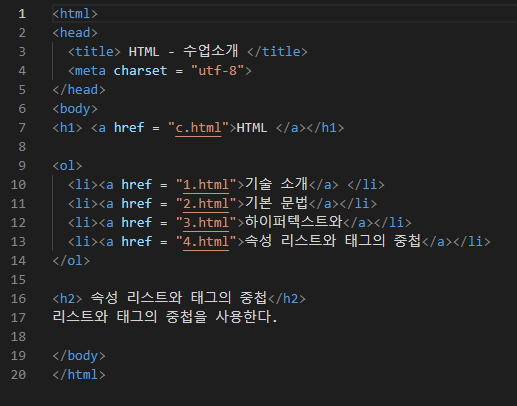This screenshot has width=517, height=406.
Task: Click line number 16 in the gutter
Action: (18, 299)
